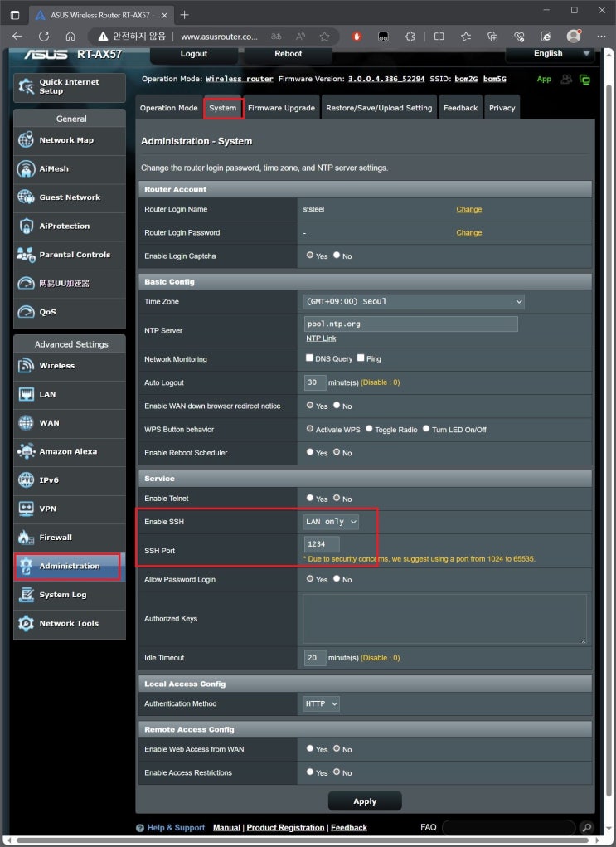The width and height of the screenshot is (616, 847).
Task: Set Enable Web Access from WAN to Yes
Action: point(310,748)
